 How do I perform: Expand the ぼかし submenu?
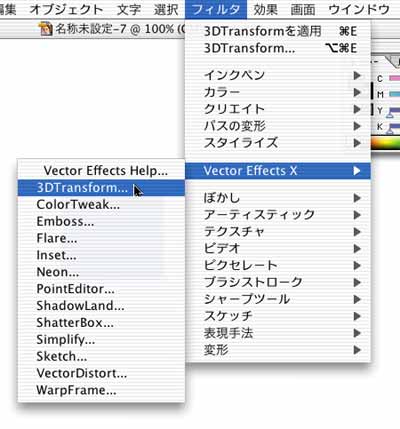278,198
